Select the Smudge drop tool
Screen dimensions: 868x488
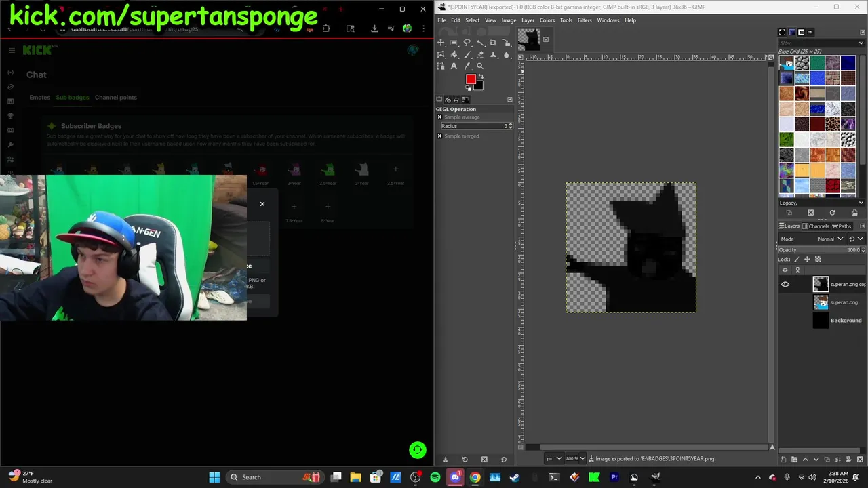506,54
